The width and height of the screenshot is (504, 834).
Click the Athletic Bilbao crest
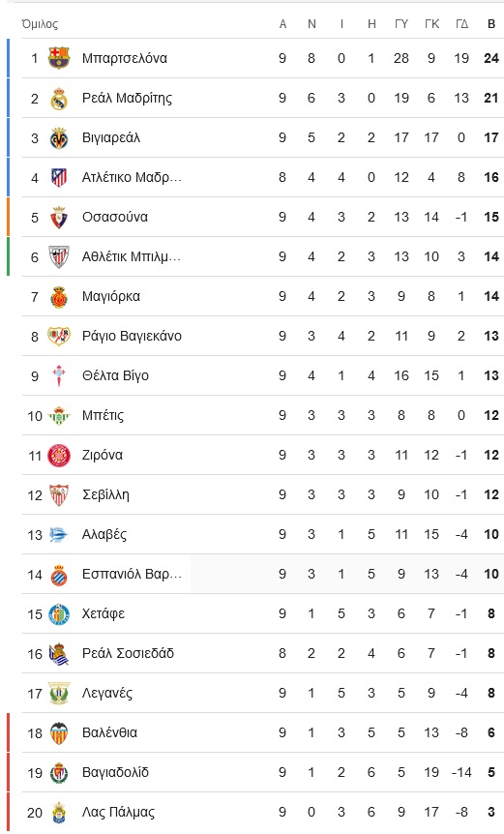point(59,256)
